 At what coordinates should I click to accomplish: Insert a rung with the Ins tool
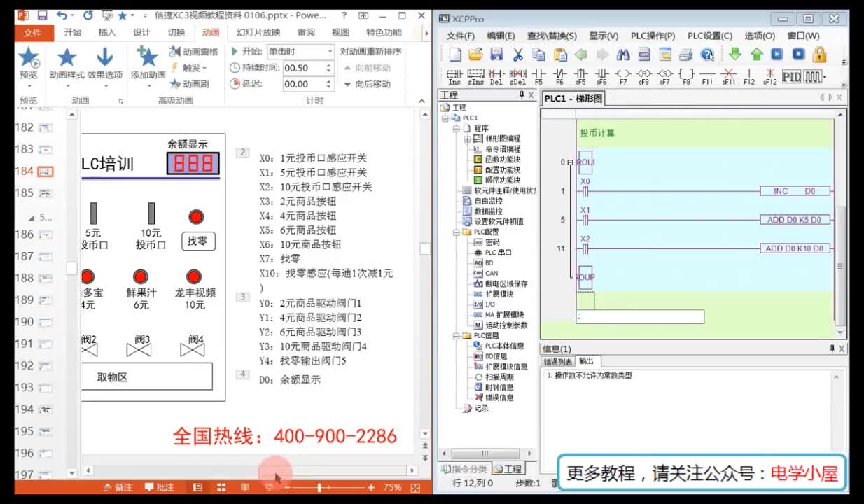(x=454, y=76)
